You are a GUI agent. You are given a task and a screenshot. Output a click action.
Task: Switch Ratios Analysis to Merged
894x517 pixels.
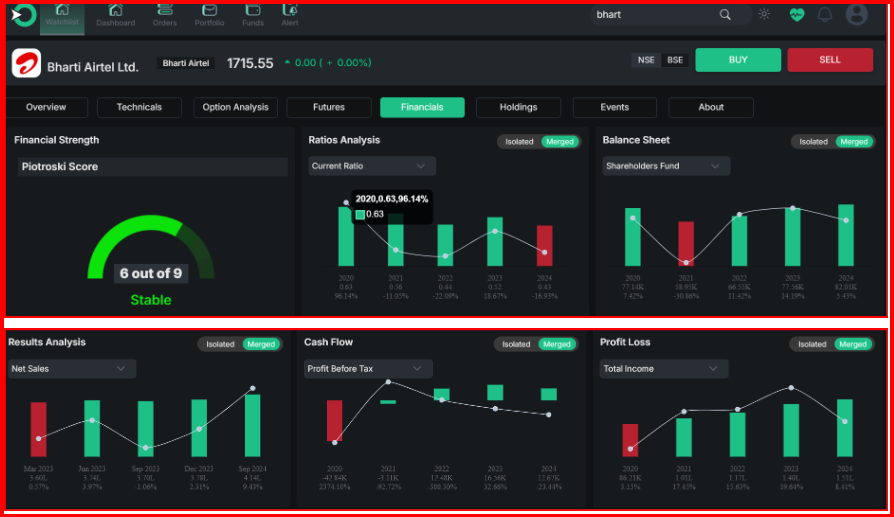click(x=560, y=142)
